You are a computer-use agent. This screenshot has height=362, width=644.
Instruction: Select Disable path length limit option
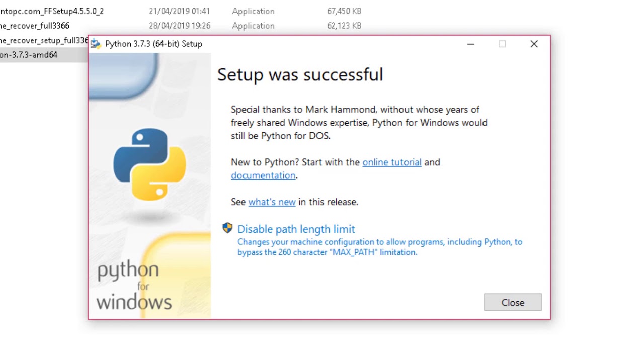point(296,229)
